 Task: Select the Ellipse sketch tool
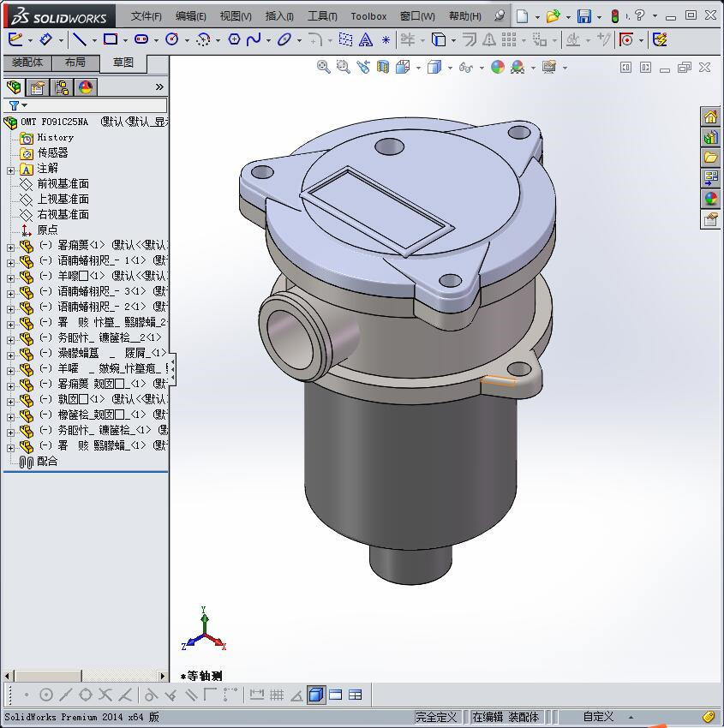pos(284,40)
